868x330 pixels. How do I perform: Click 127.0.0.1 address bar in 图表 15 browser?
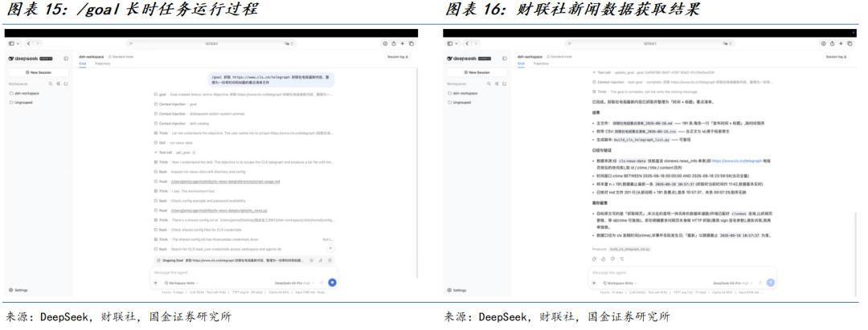pyautogui.click(x=213, y=43)
